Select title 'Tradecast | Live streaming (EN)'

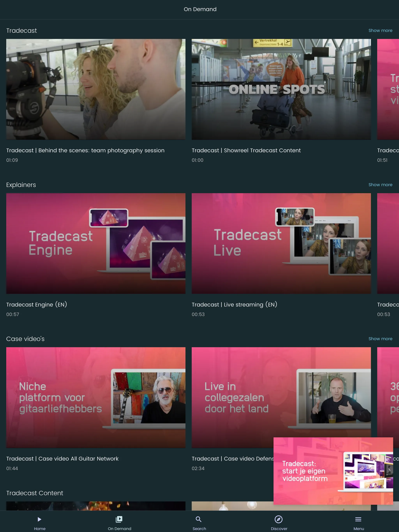(x=234, y=305)
